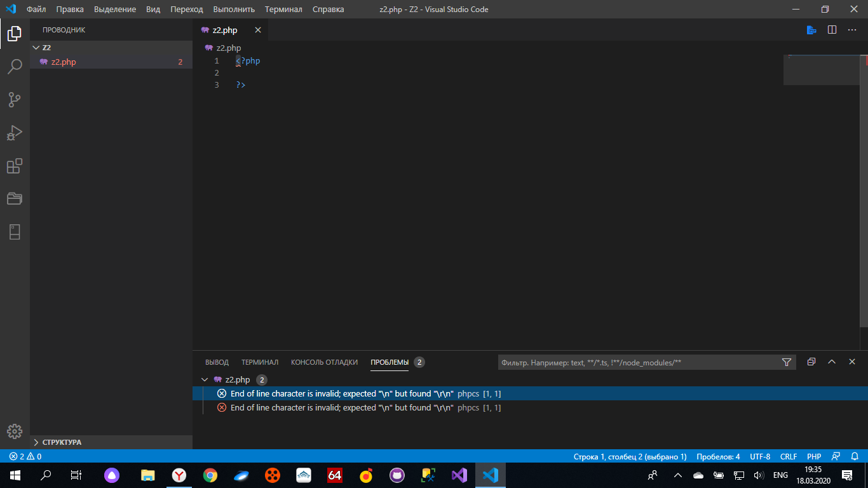Image resolution: width=868 pixels, height=488 pixels.
Task: Open the bottom activity bar panel icon above the settings gear
Action: (x=15, y=232)
